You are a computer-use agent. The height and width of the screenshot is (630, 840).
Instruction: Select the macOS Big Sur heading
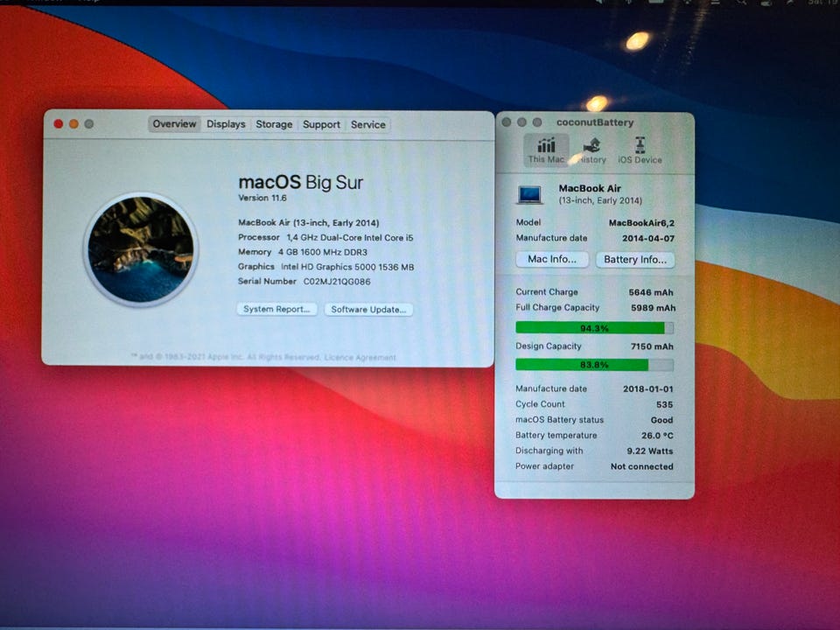point(300,183)
